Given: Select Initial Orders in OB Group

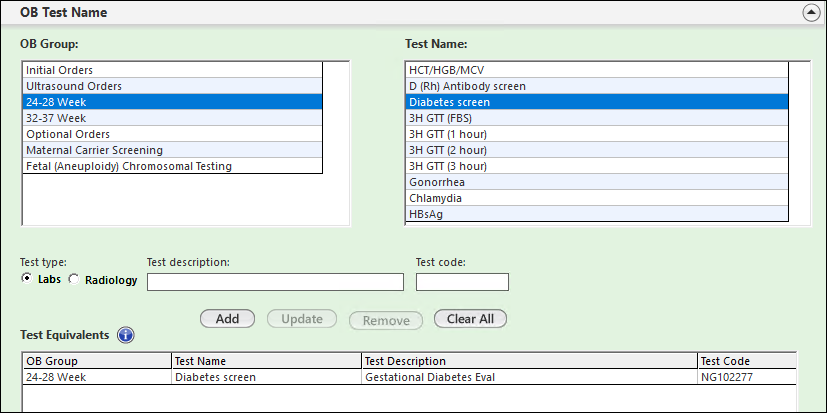Looking at the screenshot, I should click(x=172, y=70).
